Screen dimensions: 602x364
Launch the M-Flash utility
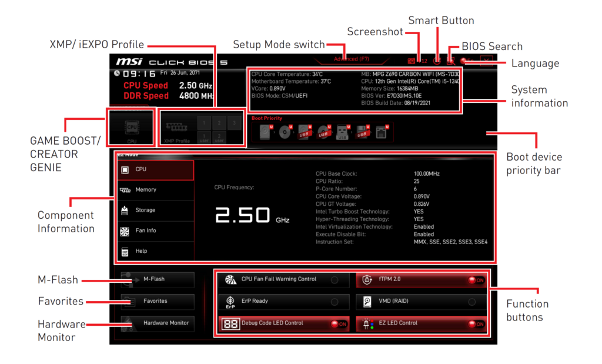coord(158,279)
